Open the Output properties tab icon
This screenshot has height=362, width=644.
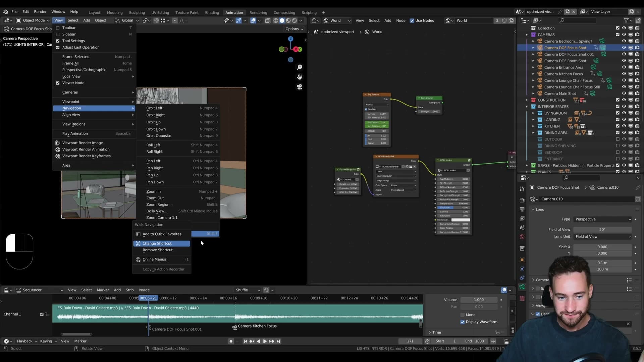522,209
